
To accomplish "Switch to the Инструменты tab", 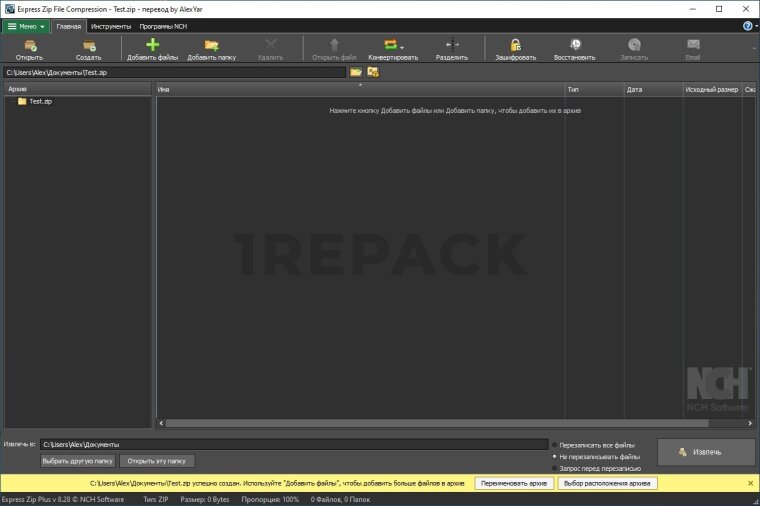I will [x=111, y=26].
